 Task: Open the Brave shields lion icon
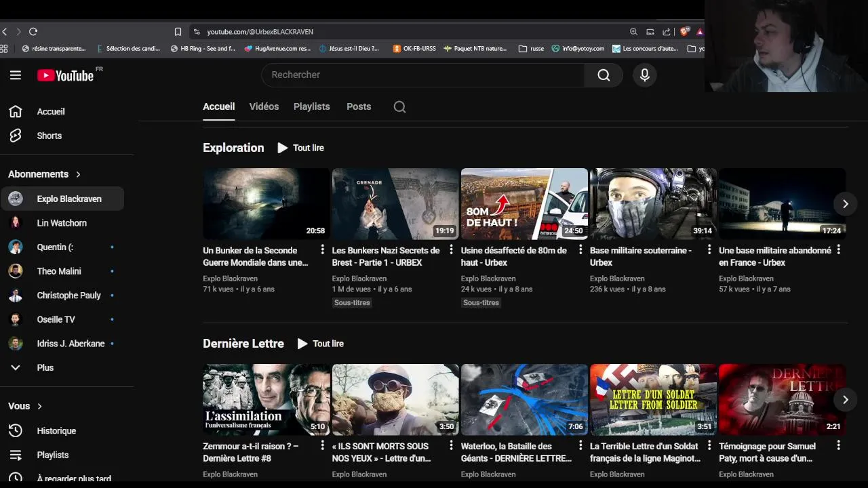[x=685, y=31]
